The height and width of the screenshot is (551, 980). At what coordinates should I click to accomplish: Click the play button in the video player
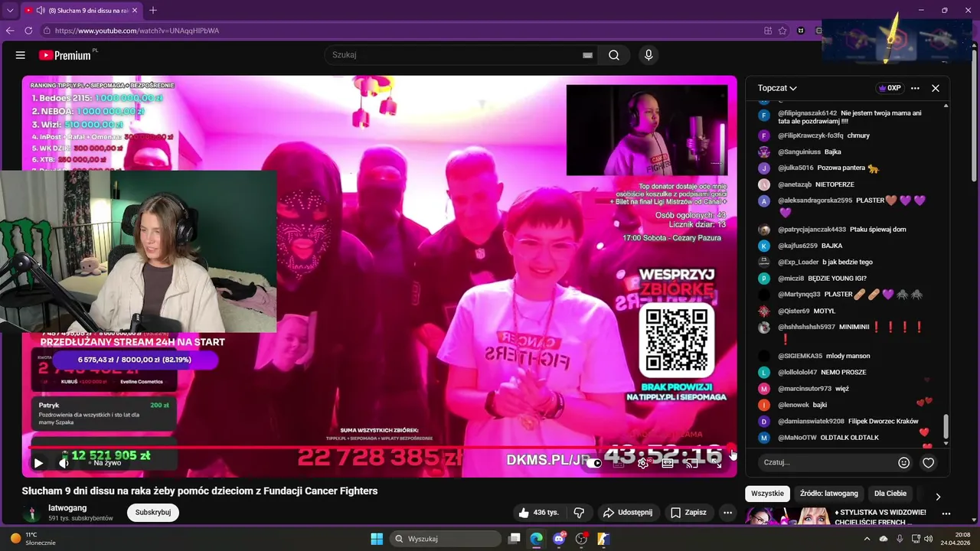[x=38, y=462]
